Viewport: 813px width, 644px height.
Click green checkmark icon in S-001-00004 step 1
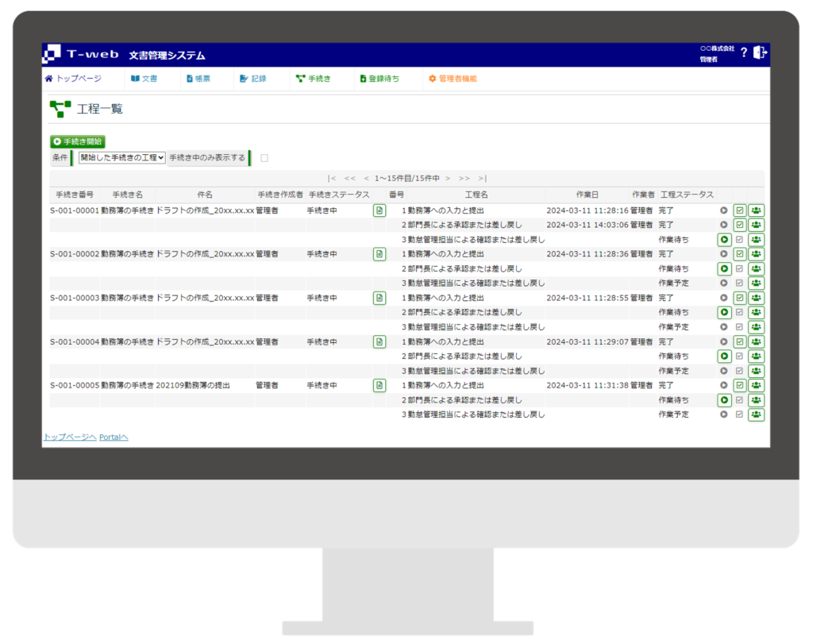pyautogui.click(x=740, y=341)
